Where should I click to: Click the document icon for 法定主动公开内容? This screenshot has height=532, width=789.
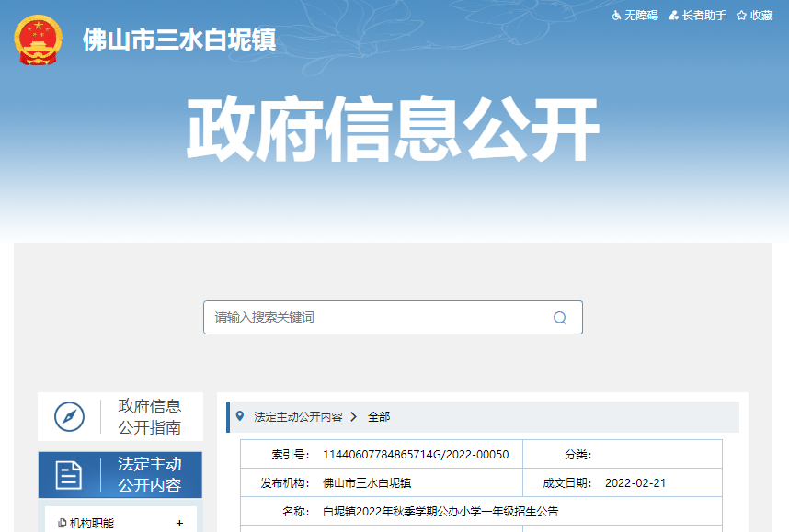(69, 475)
